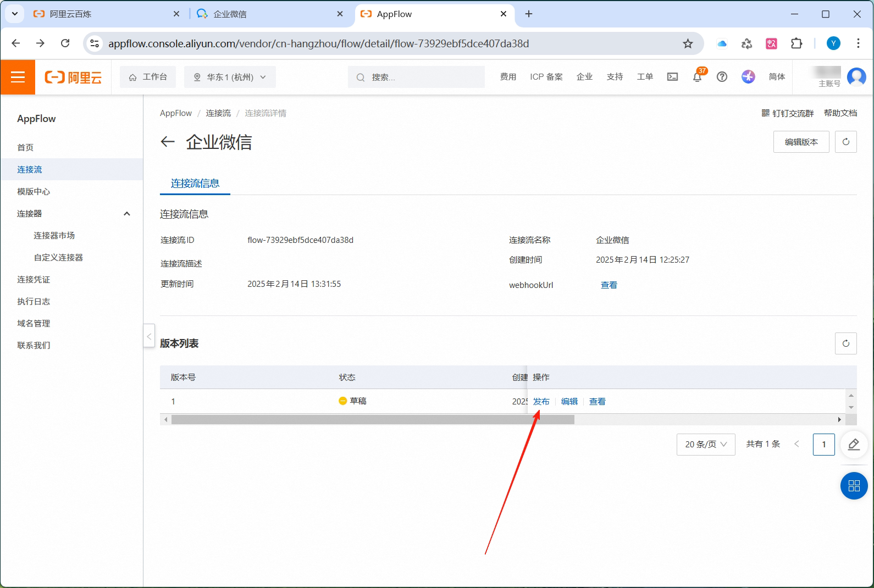Open the floating edit feedback icon
874x588 pixels.
(854, 444)
